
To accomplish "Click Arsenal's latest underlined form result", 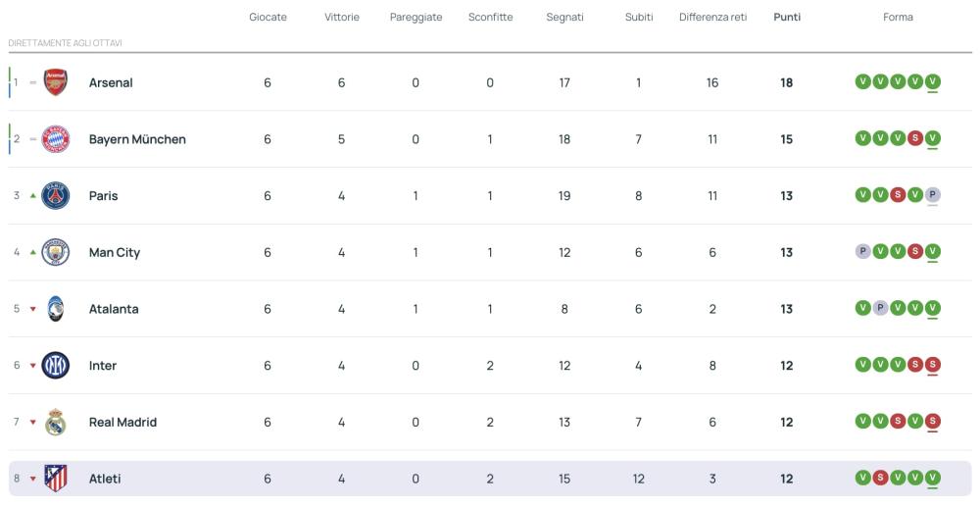I will click(x=932, y=82).
